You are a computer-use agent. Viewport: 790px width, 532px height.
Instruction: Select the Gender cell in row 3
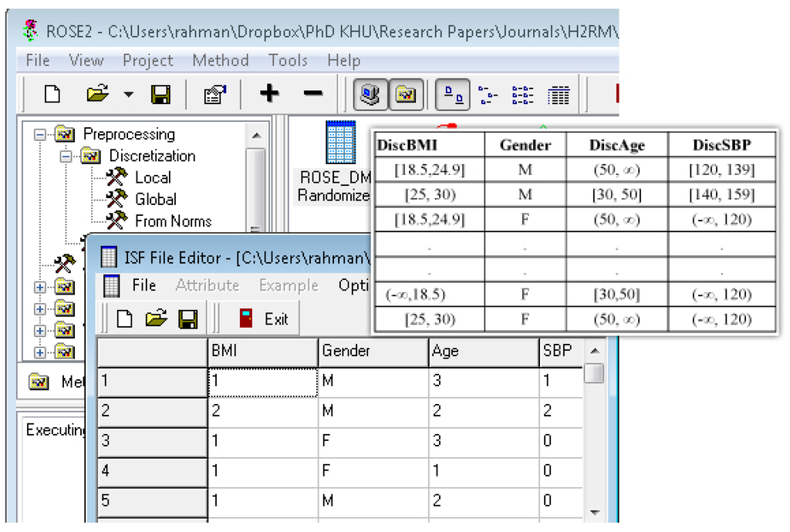pyautogui.click(x=373, y=440)
